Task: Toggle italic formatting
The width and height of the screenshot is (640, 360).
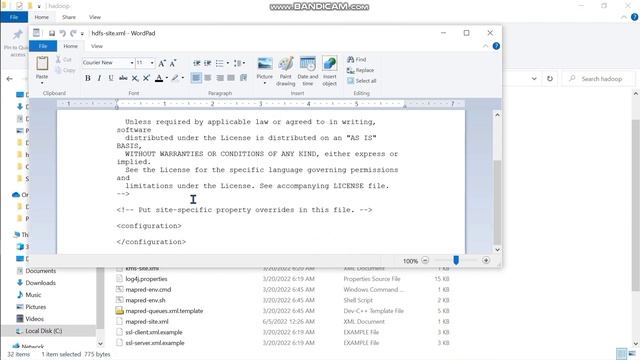Action: (99, 78)
